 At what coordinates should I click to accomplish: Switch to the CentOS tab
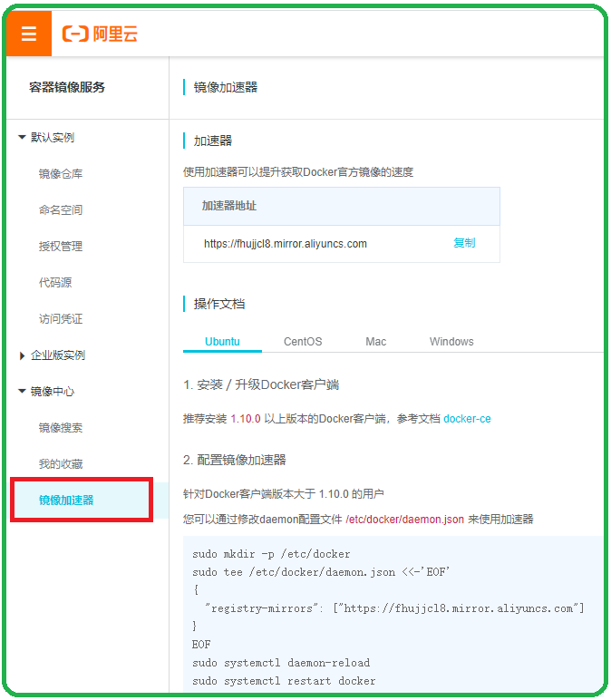303,342
